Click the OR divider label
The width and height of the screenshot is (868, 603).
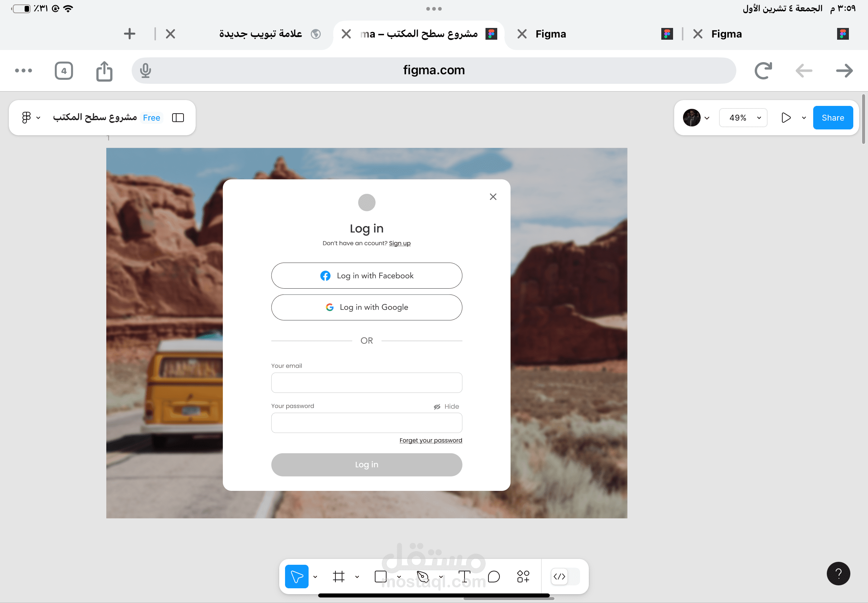click(367, 341)
